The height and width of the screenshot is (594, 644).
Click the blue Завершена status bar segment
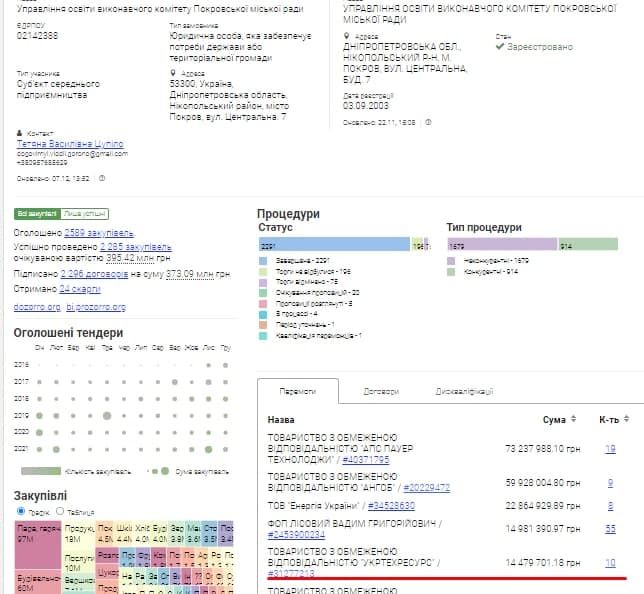point(334,245)
